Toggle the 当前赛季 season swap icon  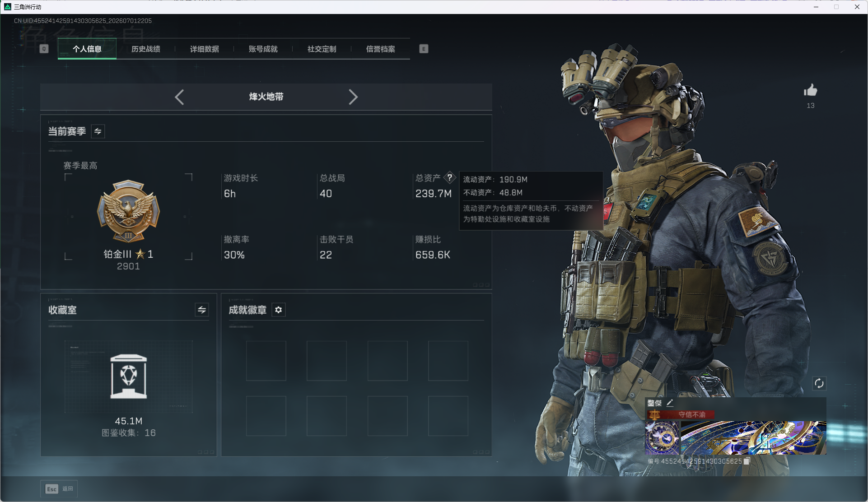(x=98, y=131)
